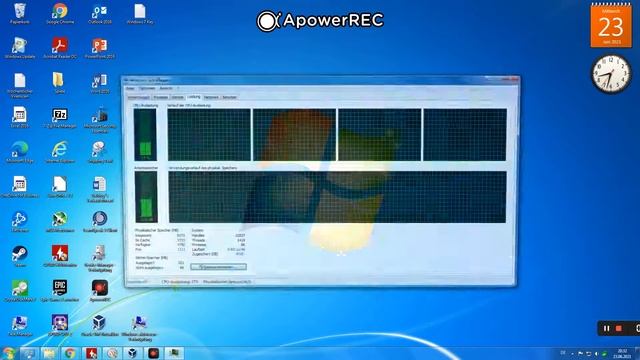Viewport: 640px width, 360px height.
Task: Open Microsoft Security Essentials shortcut
Action: [100, 120]
